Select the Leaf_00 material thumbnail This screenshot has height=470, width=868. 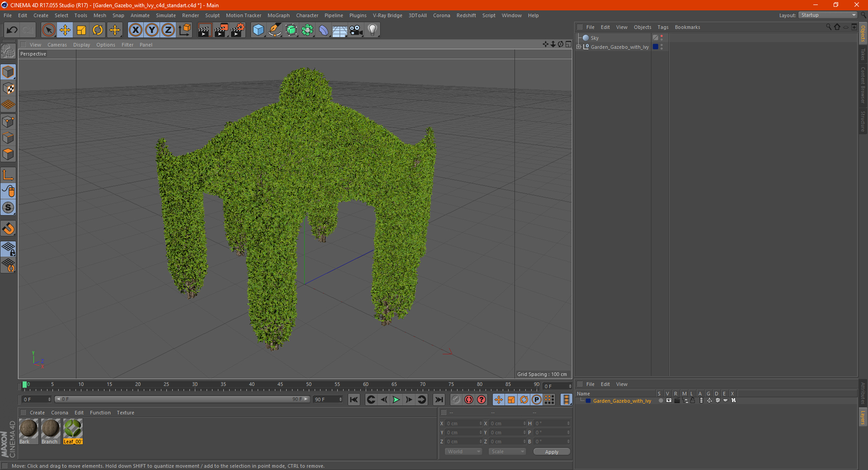(x=73, y=431)
